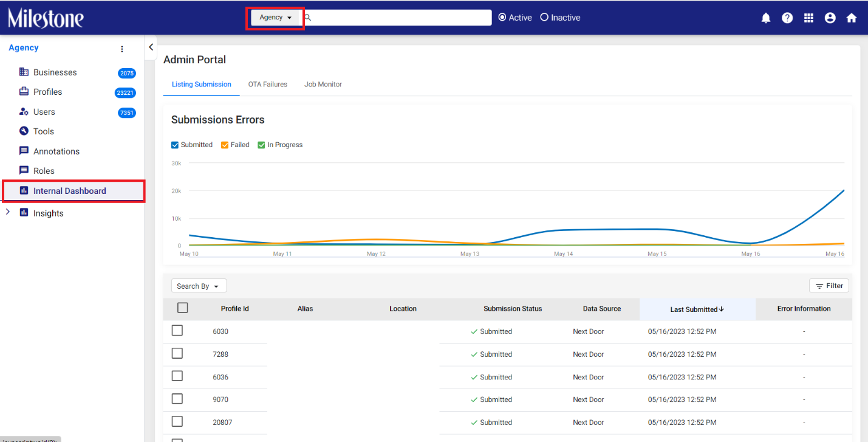Select the Inactive radio button
Screen dimensions: 868x442
(544, 18)
